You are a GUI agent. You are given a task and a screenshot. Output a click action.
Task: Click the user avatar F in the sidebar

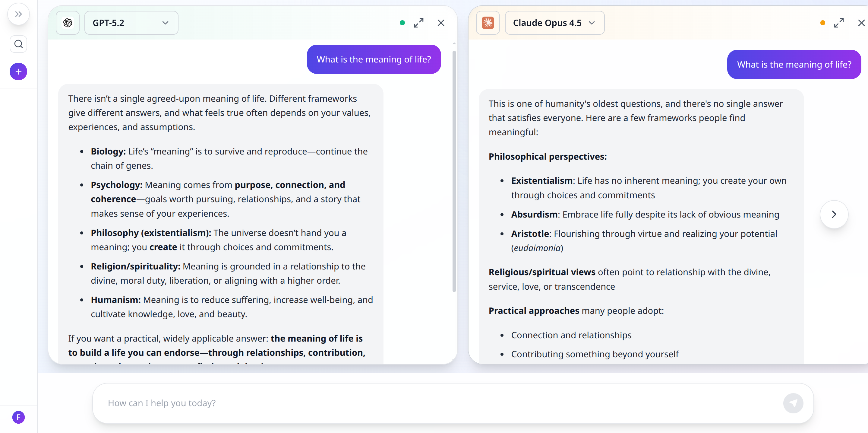[x=18, y=417]
